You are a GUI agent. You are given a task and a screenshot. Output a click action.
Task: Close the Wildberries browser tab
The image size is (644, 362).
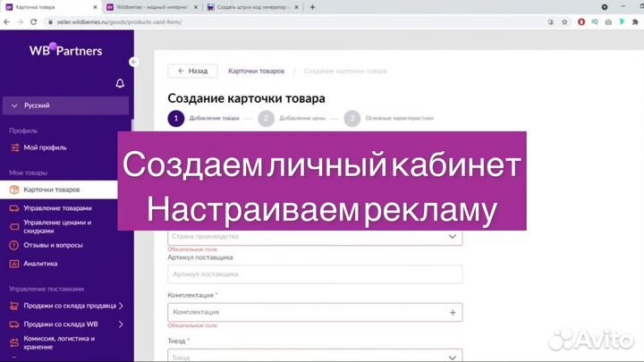click(x=196, y=7)
